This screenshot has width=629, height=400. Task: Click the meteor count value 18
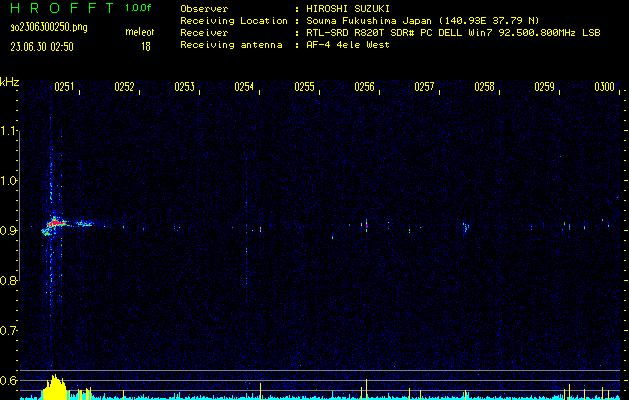(146, 46)
